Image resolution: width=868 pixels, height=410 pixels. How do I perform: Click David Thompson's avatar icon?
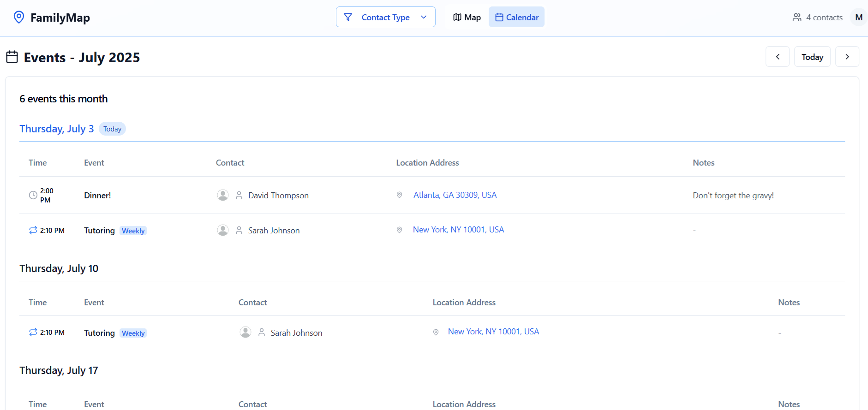(x=223, y=195)
